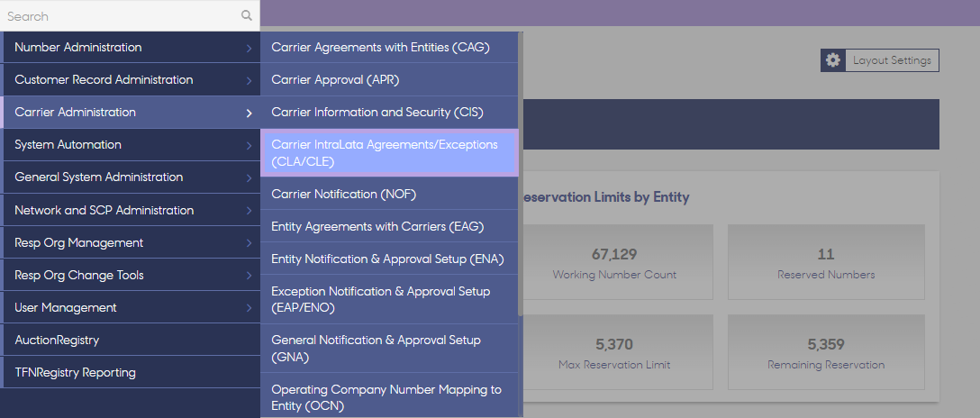
Task: Expand Number Administration submenu arrow
Action: [x=249, y=48]
